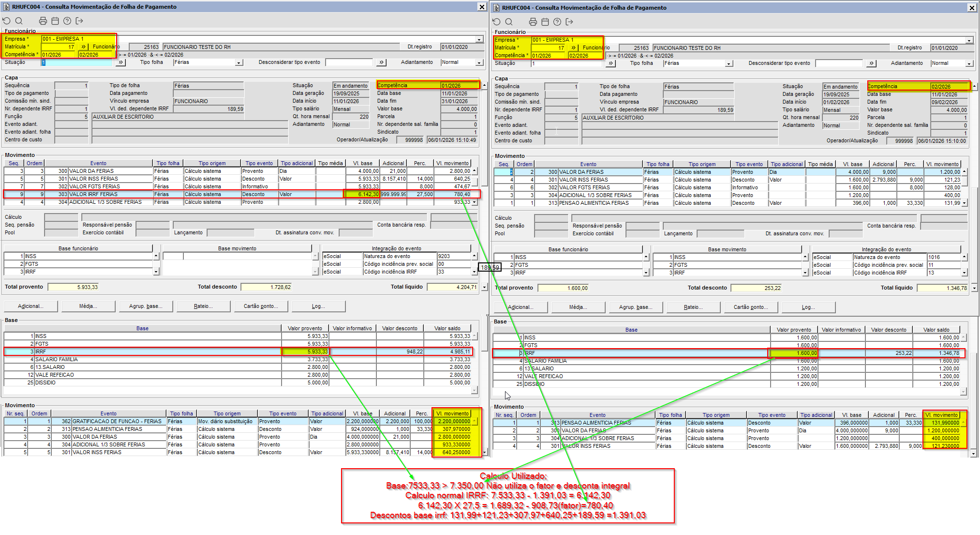
Task: Click the magnifier search icon in left window
Action: coord(19,21)
